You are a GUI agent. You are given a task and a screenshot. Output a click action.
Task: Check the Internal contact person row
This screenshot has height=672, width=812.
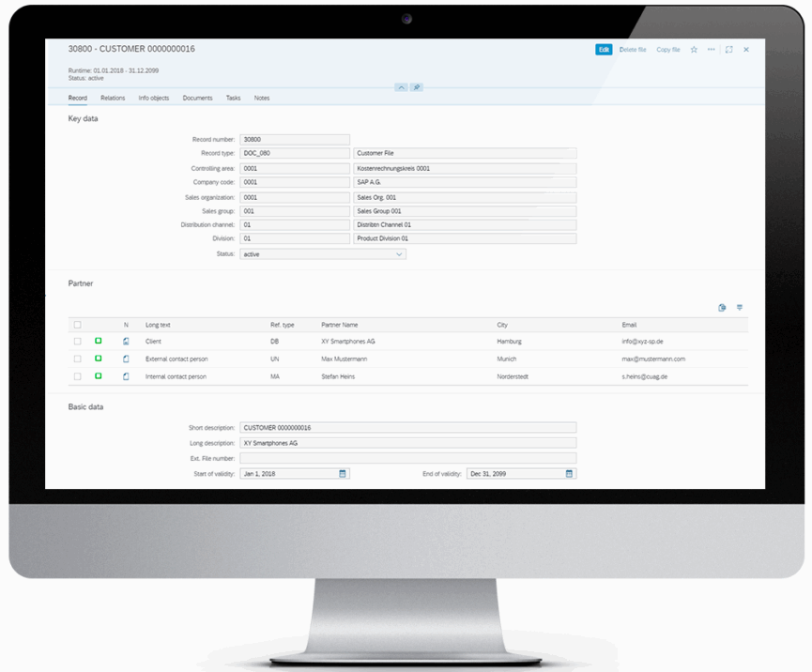click(x=78, y=376)
